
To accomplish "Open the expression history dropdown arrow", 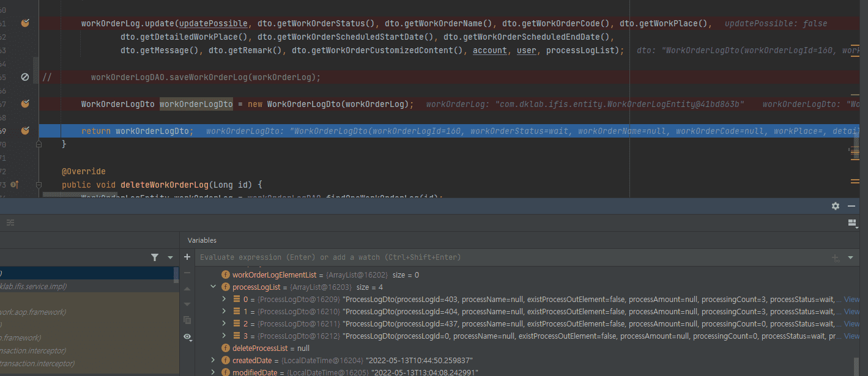I will [851, 257].
